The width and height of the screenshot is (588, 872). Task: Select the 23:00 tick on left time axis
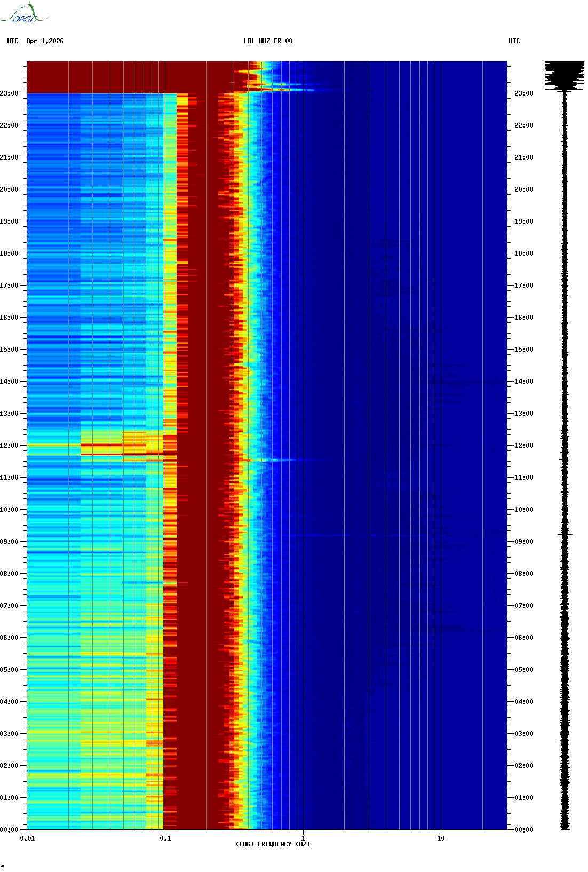(x=10, y=93)
